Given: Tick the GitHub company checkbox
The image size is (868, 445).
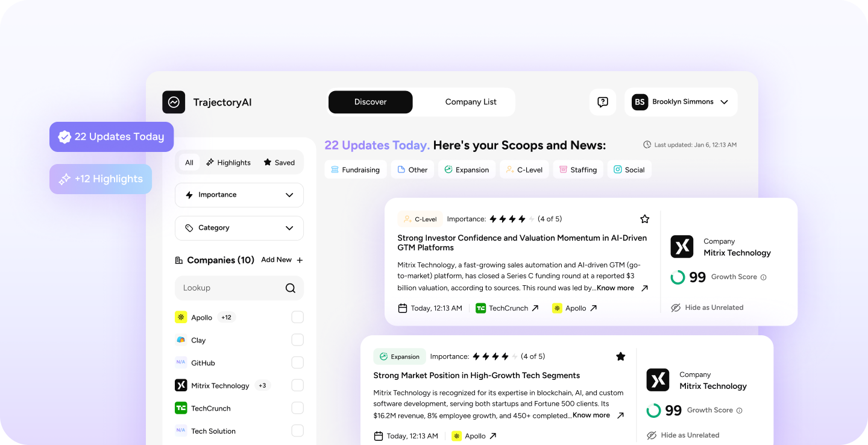Looking at the screenshot, I should 297,362.
